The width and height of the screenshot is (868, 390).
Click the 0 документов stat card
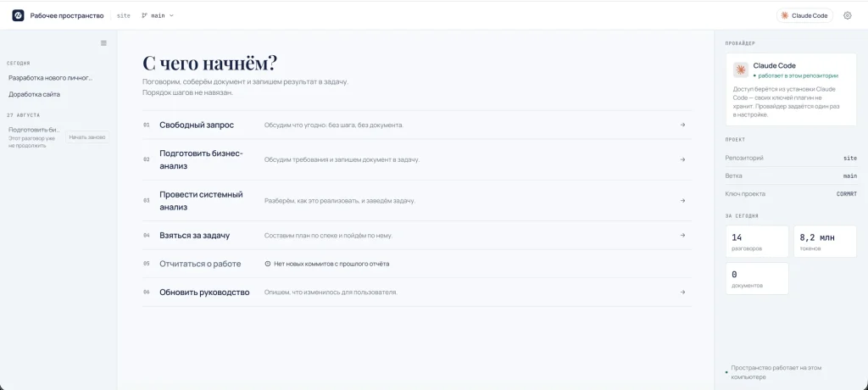[757, 278]
